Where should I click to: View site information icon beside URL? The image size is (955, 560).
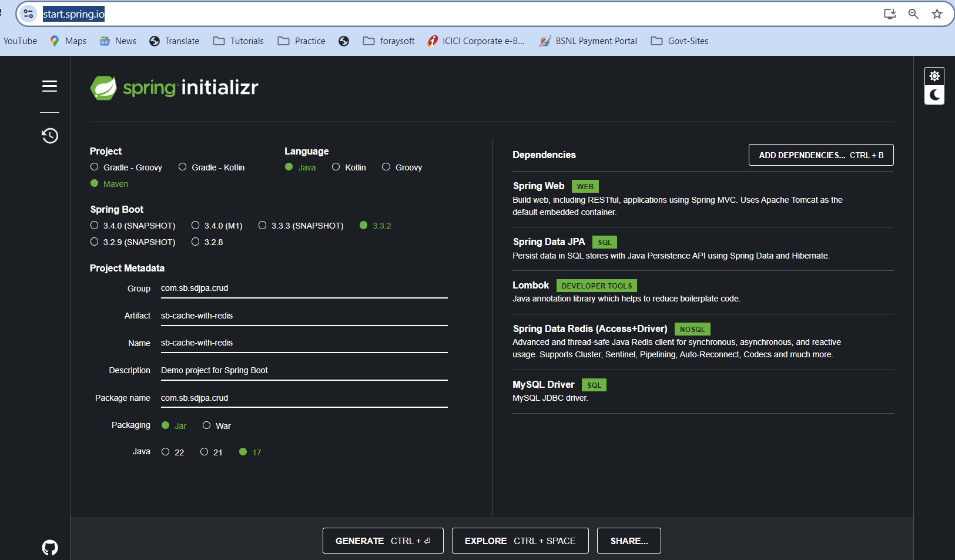(x=28, y=14)
